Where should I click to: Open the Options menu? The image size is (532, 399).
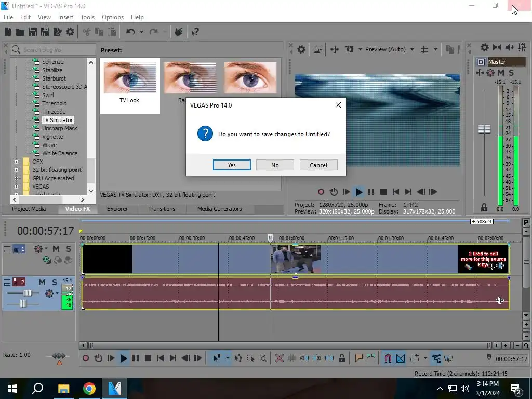pyautogui.click(x=113, y=17)
